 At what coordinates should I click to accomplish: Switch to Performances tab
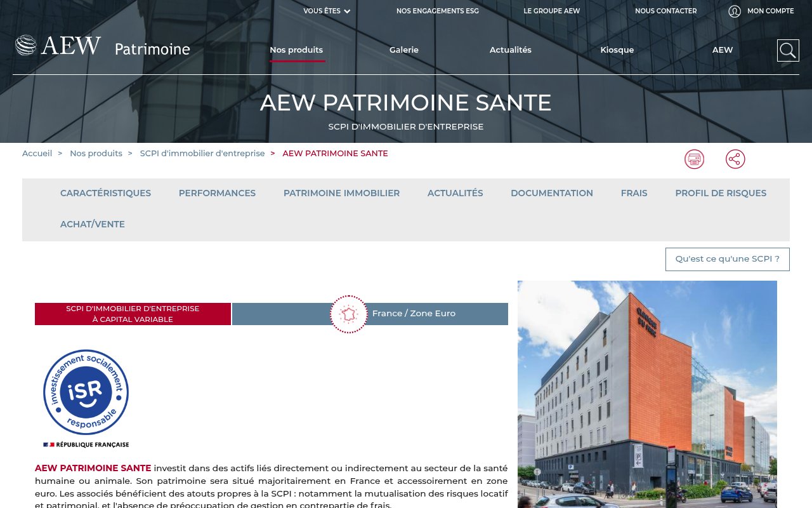[217, 193]
